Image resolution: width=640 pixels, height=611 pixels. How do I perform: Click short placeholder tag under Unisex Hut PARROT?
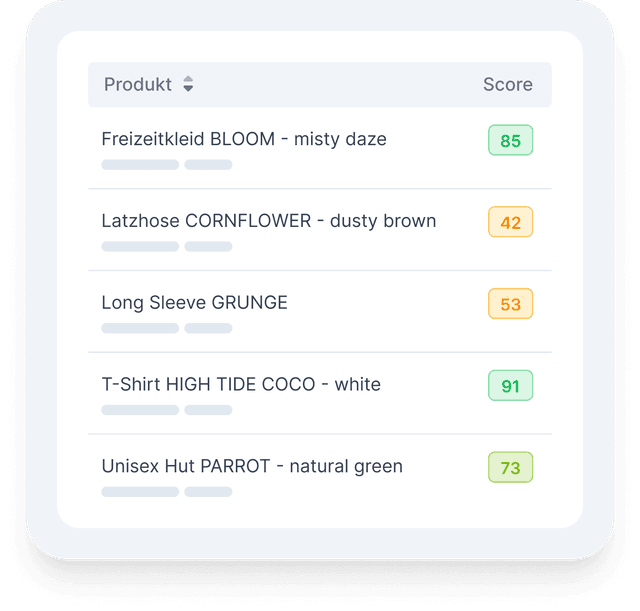click(208, 491)
